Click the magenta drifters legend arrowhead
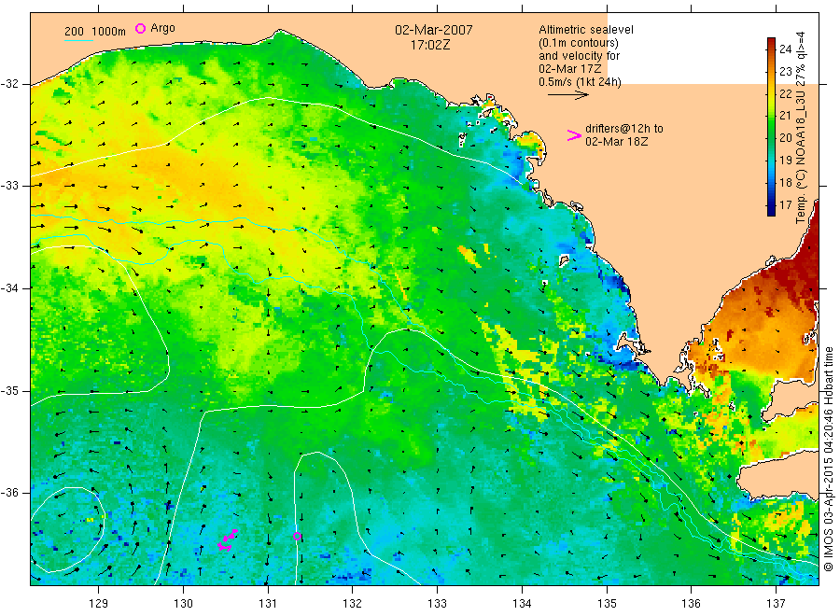Viewport: 840px width, 616px height. (x=574, y=135)
